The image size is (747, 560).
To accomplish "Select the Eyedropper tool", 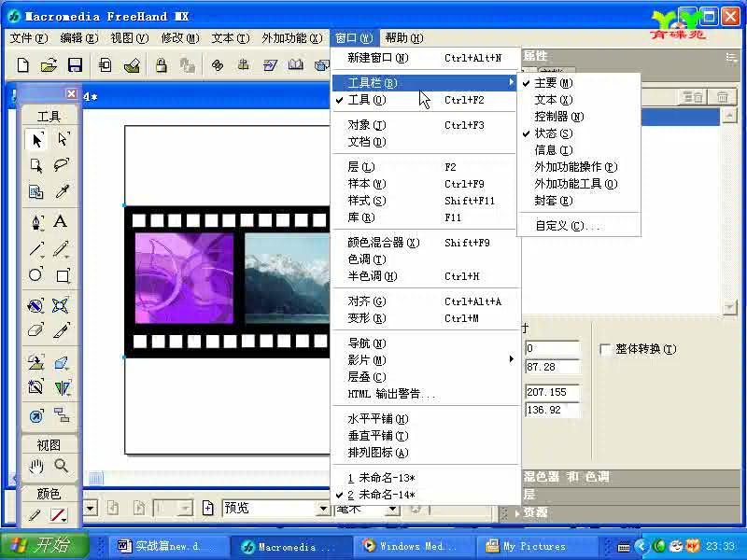I will pyautogui.click(x=62, y=191).
